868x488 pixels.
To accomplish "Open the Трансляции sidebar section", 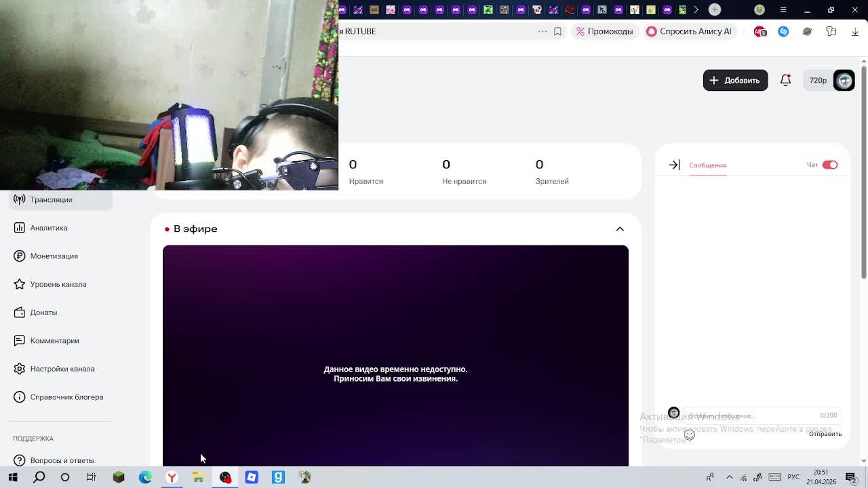I will [60, 199].
